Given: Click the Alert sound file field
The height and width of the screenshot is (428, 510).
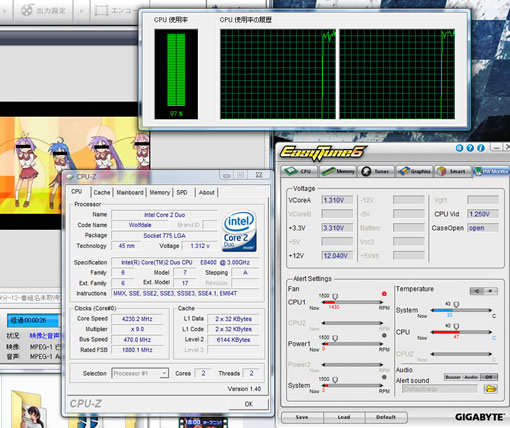Looking at the screenshot, I should tap(440, 389).
